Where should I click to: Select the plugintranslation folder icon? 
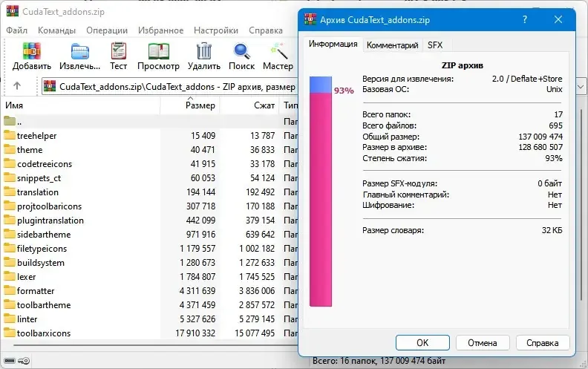pos(10,220)
